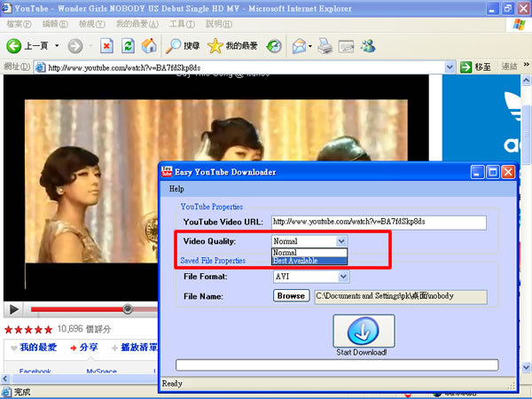Expand the File Format AVI dropdown

coord(343,277)
